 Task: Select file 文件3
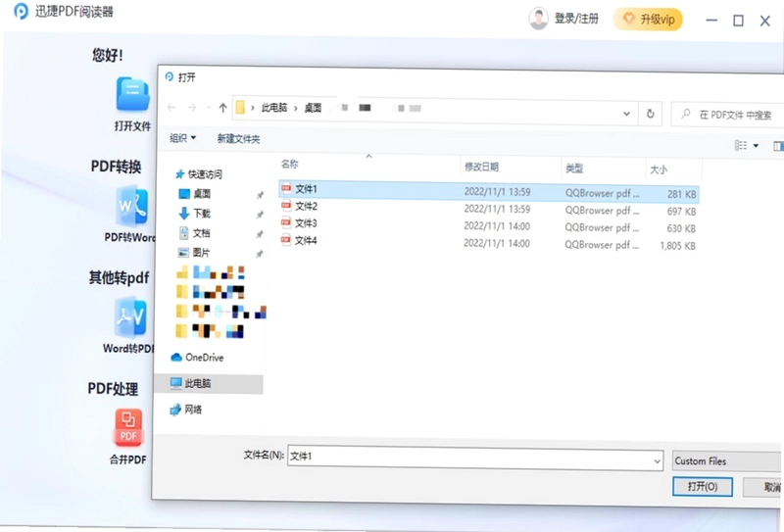point(488,225)
